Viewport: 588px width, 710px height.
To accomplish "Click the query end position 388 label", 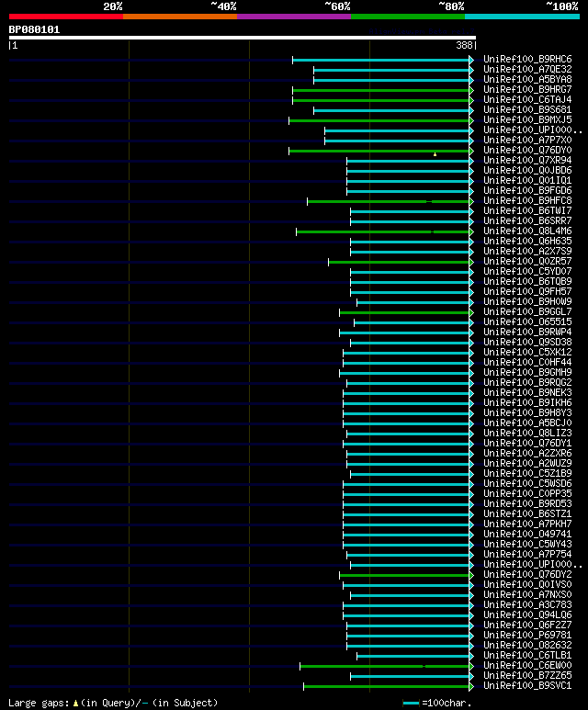I will click(464, 45).
